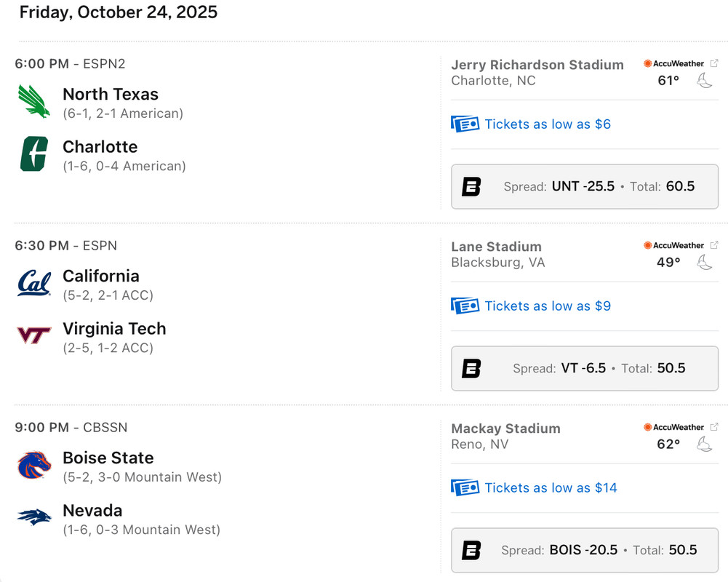728x582 pixels.
Task: Click the Boise State Broncos logo
Action: click(34, 465)
